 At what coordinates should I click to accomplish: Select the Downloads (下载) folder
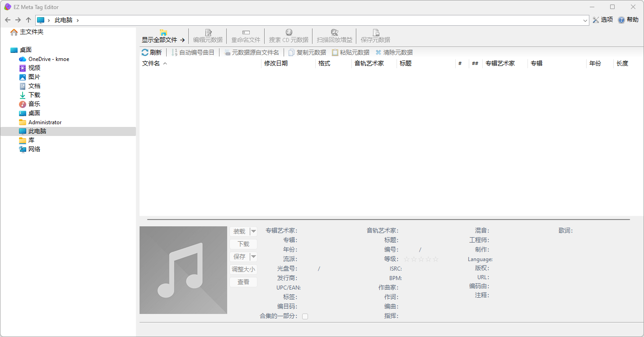(x=34, y=95)
